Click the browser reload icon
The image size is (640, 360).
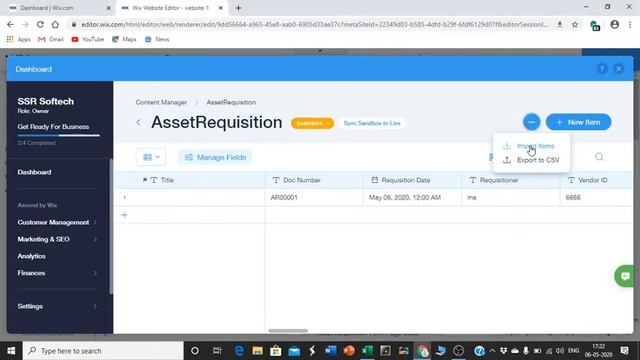tap(40, 24)
